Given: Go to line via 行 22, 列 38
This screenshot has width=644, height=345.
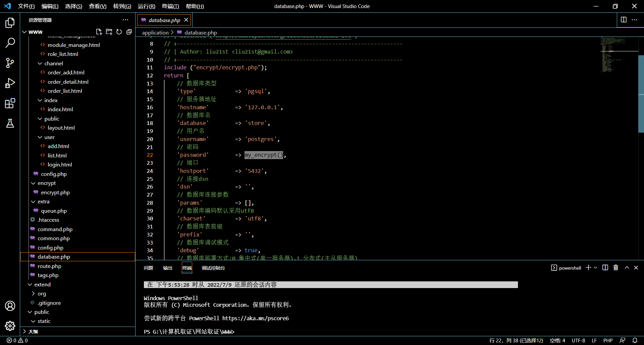Looking at the screenshot, I should (516, 340).
